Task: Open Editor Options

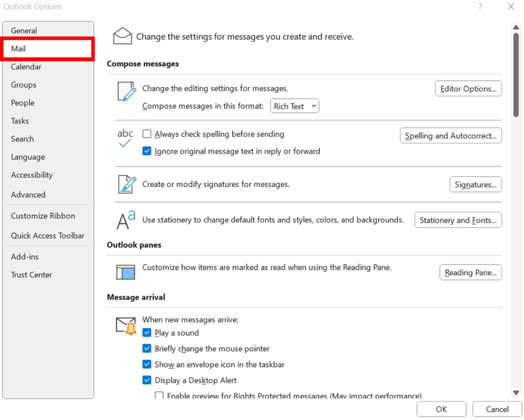Action: (x=468, y=88)
